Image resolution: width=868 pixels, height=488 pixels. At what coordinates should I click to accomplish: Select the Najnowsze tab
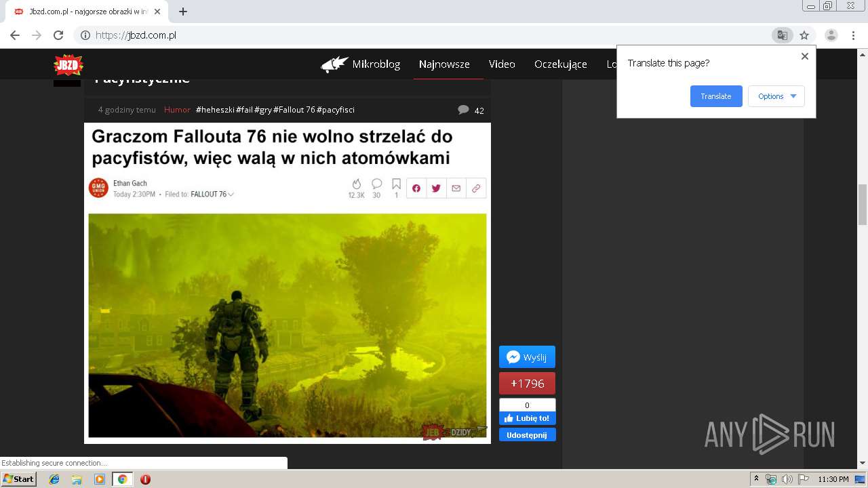(444, 64)
